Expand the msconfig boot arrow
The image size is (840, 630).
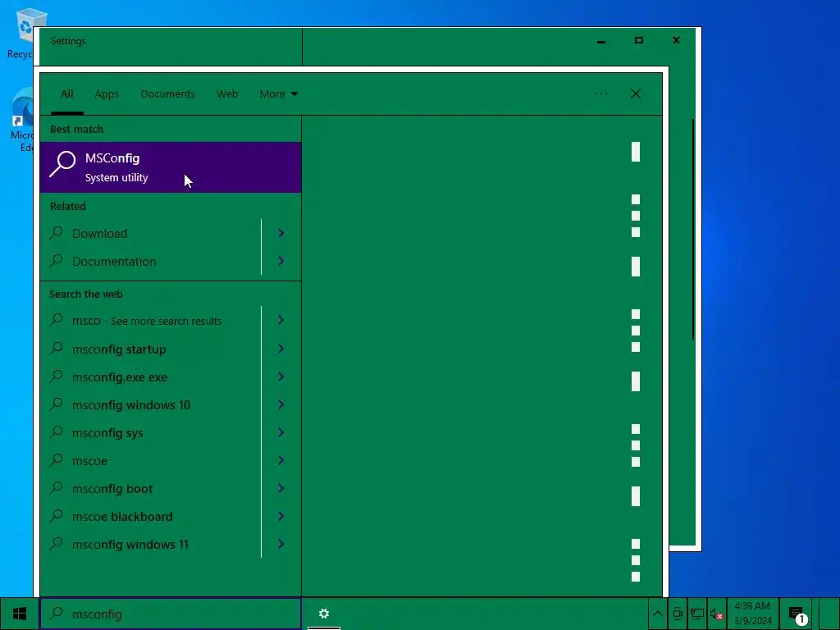[x=281, y=488]
